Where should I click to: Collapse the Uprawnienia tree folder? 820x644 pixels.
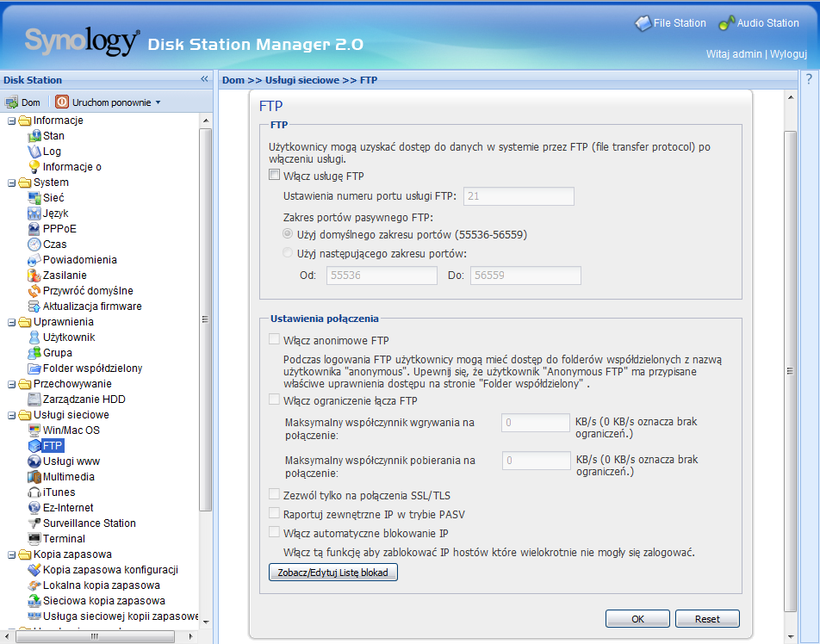(11, 323)
